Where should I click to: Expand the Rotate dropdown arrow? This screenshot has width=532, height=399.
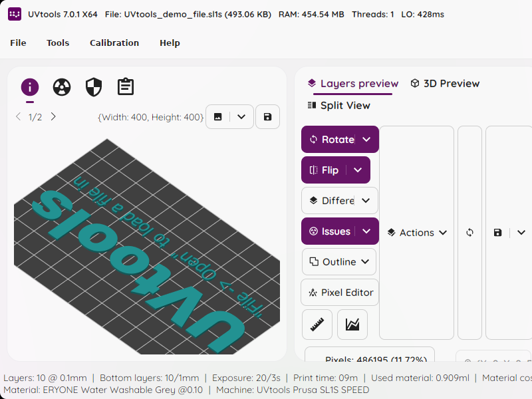366,140
